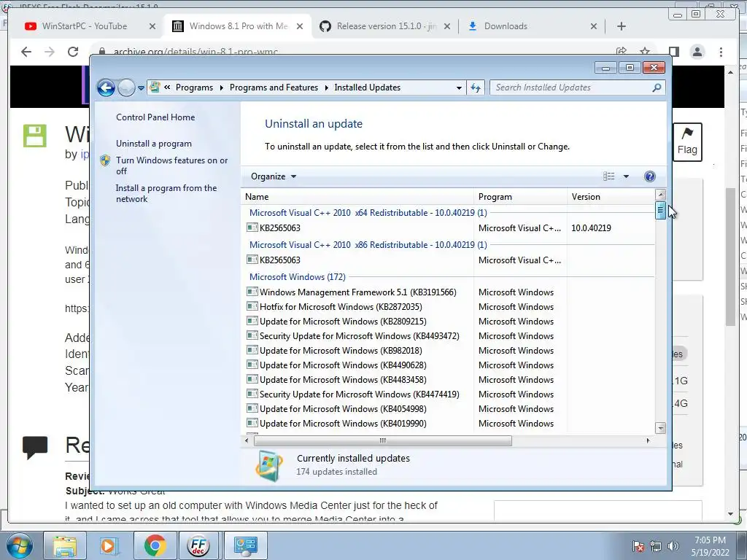Select Windows Management Framework 5.1 (KB3191566)
This screenshot has height=560, width=747.
click(x=357, y=292)
